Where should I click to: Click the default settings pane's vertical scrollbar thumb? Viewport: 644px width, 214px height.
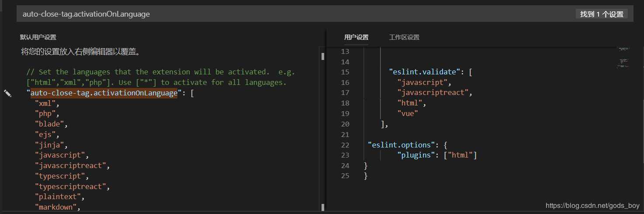[x=323, y=56]
